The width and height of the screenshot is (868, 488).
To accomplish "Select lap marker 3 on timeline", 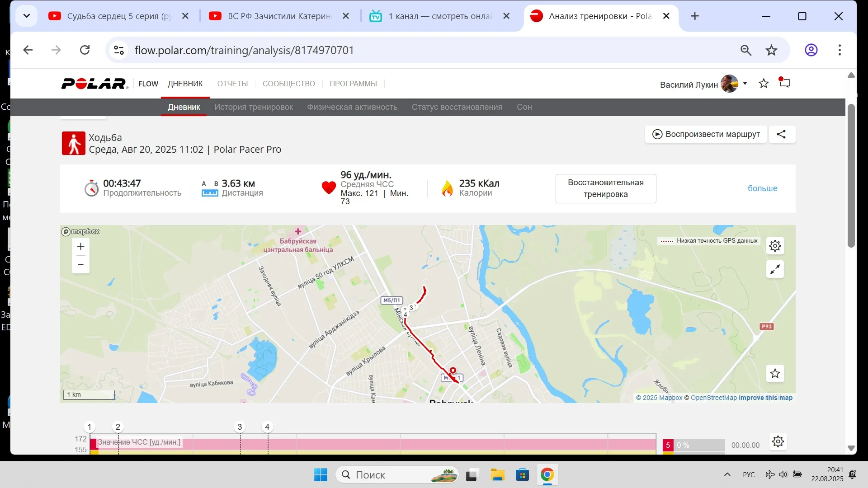I will [240, 427].
